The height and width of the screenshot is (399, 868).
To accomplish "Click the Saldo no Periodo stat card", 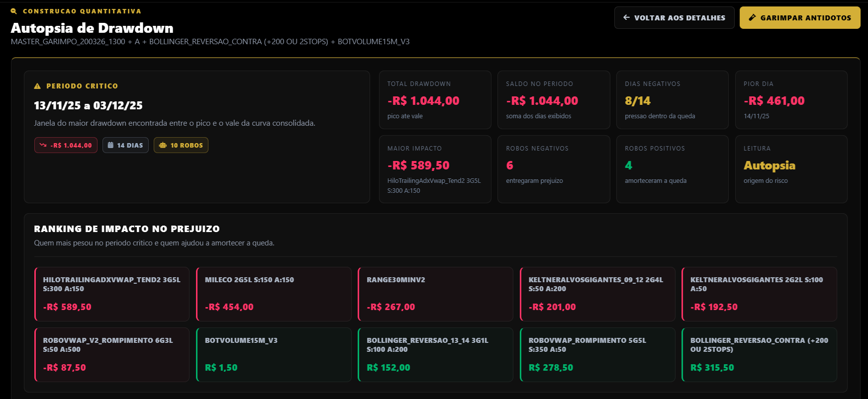I will click(x=554, y=100).
